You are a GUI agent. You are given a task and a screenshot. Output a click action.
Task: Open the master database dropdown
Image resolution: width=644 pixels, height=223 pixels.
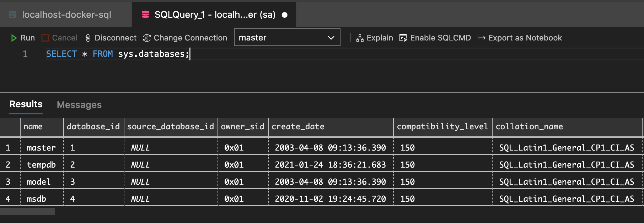(281, 38)
